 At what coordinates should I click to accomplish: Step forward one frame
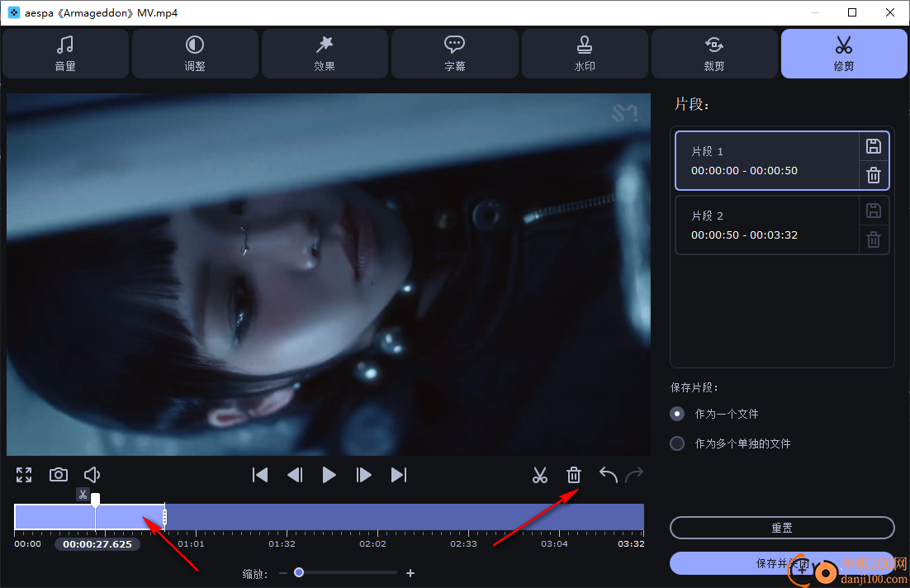363,475
